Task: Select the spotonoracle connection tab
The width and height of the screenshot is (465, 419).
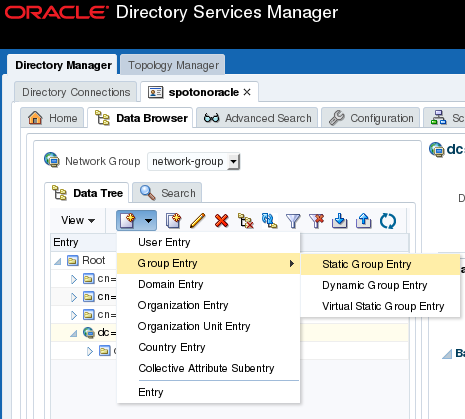Action: (x=199, y=92)
